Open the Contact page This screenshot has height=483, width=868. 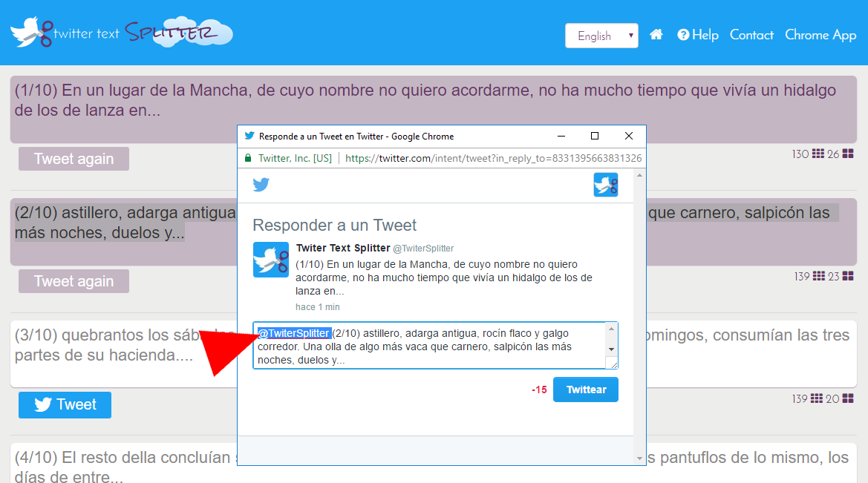point(751,35)
